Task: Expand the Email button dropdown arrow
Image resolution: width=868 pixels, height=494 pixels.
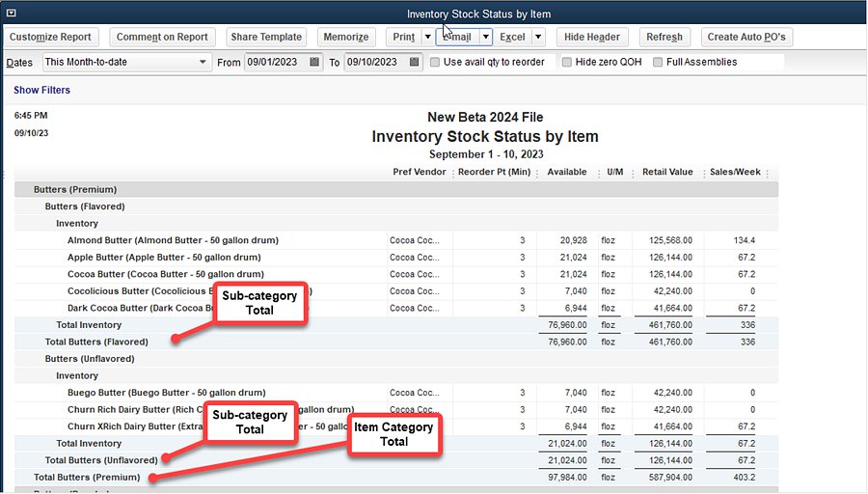Action: (487, 37)
